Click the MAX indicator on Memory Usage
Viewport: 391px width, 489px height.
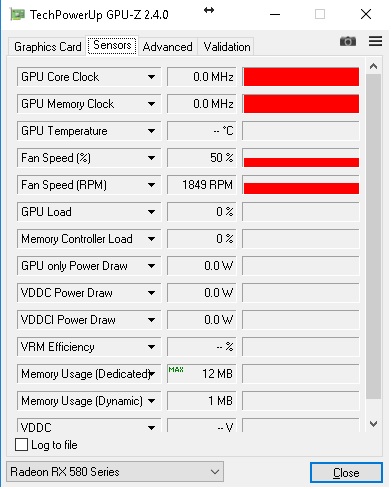click(x=176, y=369)
